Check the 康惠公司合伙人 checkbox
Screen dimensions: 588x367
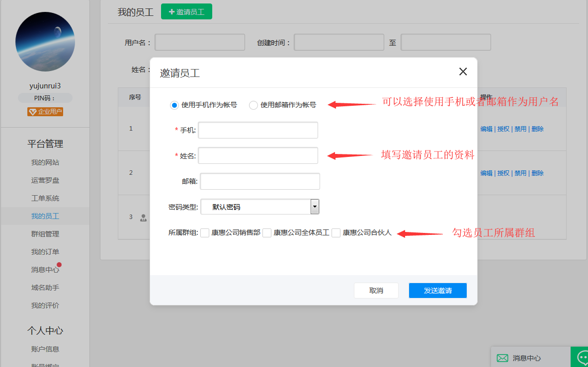(x=336, y=232)
